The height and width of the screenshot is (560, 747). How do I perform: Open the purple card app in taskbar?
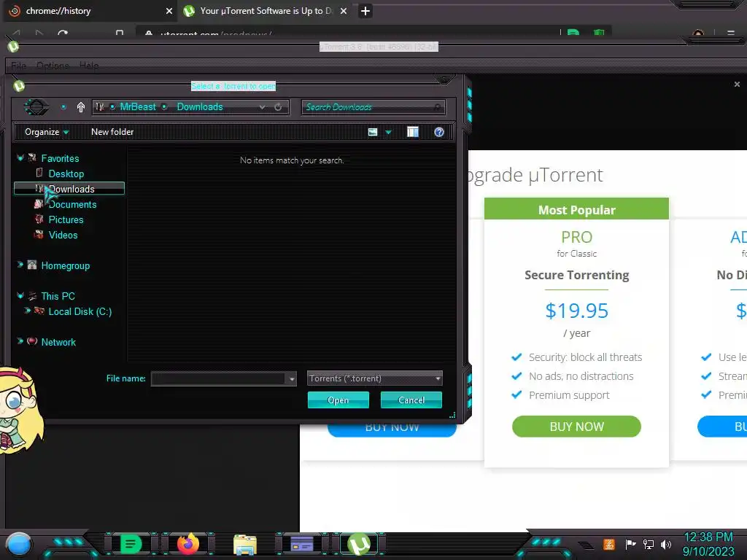302,544
